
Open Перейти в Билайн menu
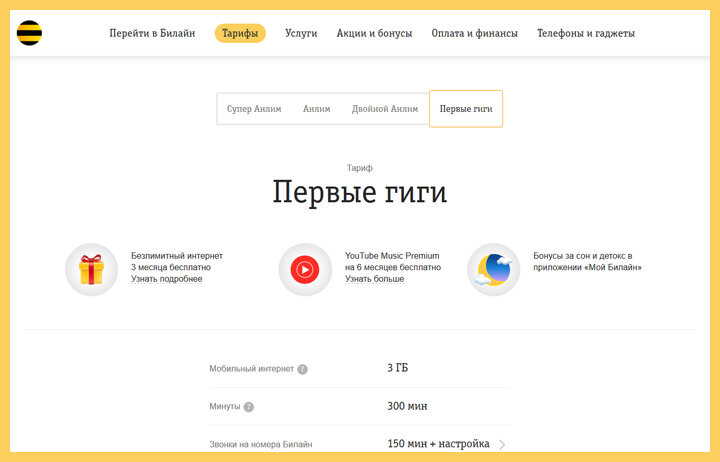tap(152, 33)
